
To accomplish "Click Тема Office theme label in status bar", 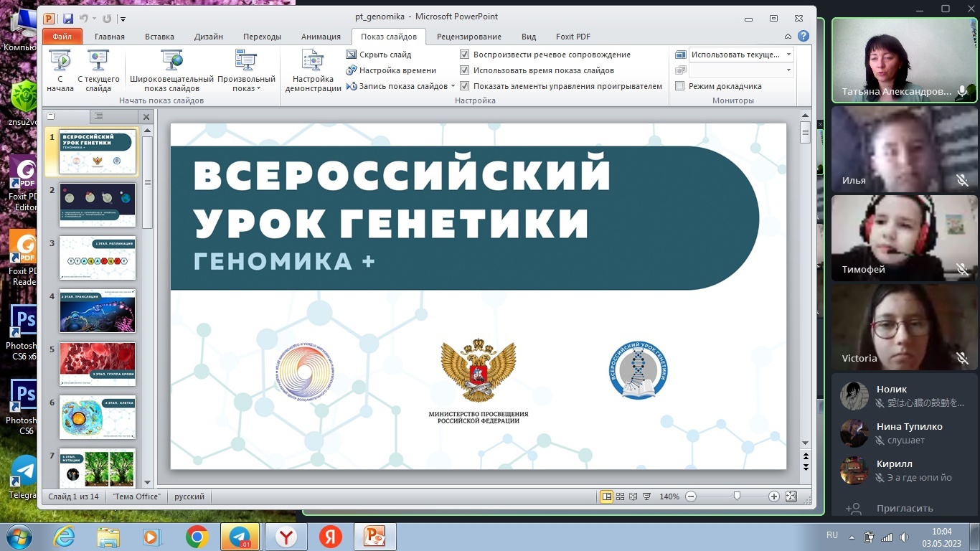I will (x=136, y=496).
